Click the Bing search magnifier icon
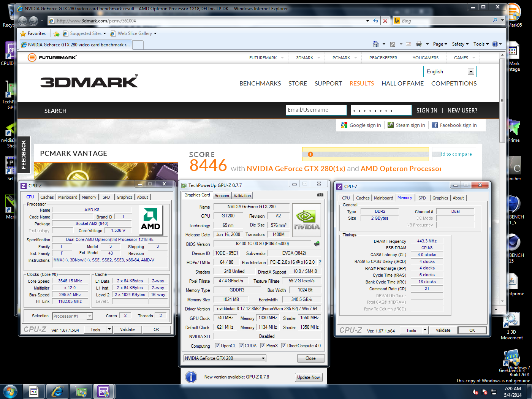Screen dimensions: 532x399 pos(495,21)
